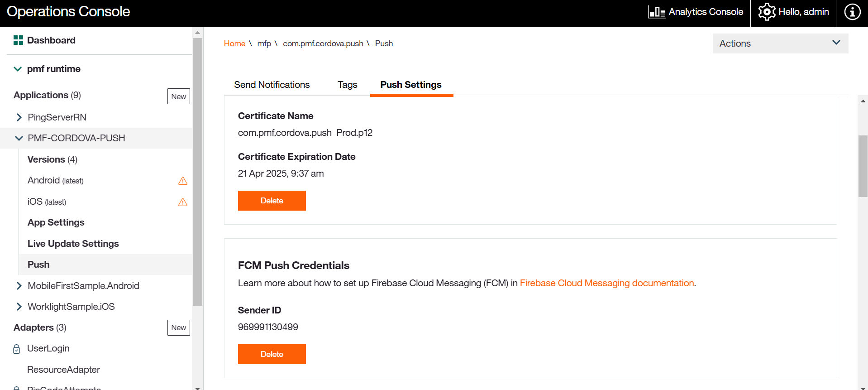Delete the push certificate
Screen dimensions: 868x390
click(272, 201)
